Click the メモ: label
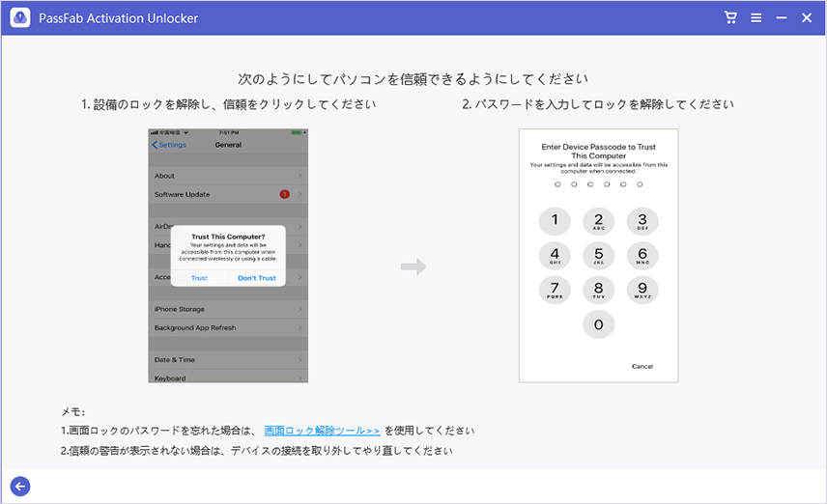The image size is (827, 504). (73, 411)
